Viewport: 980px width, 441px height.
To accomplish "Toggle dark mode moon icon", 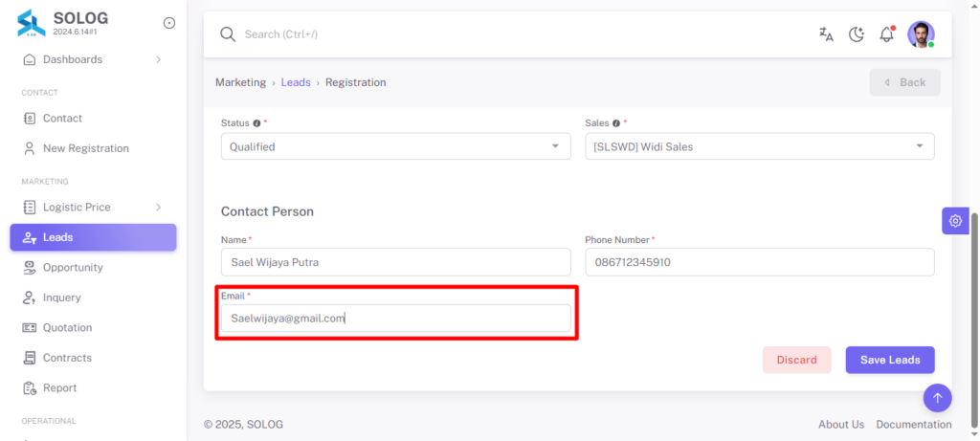I will (x=857, y=34).
